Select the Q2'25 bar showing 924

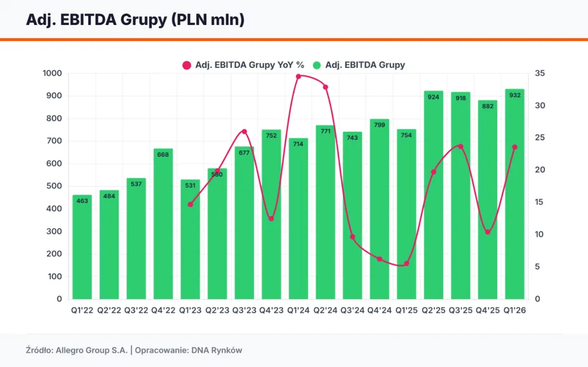click(x=434, y=195)
